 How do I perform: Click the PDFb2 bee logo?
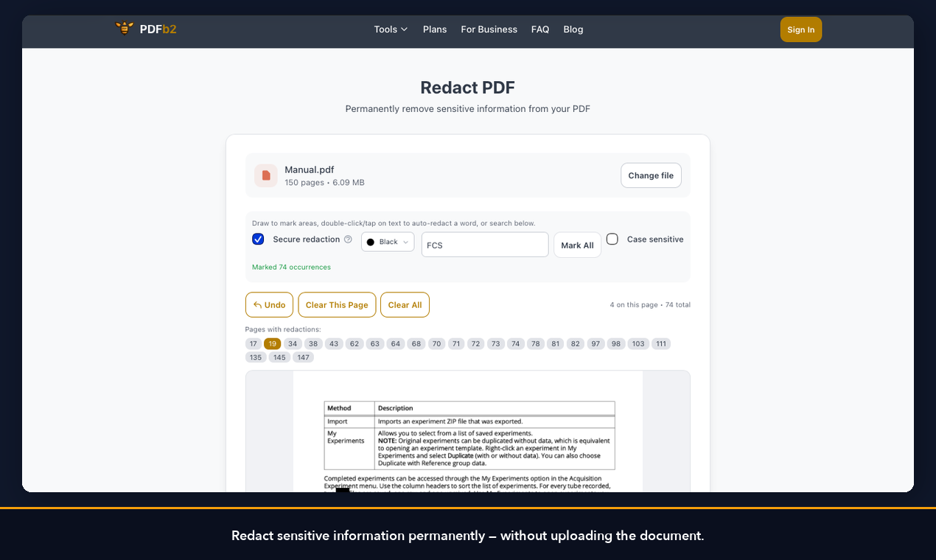point(124,27)
